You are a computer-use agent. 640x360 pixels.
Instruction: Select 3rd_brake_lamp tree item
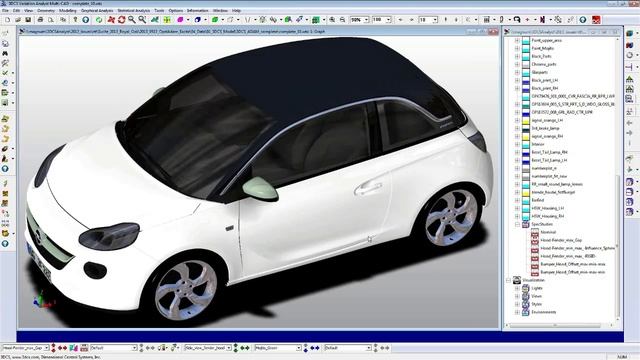[x=545, y=129]
